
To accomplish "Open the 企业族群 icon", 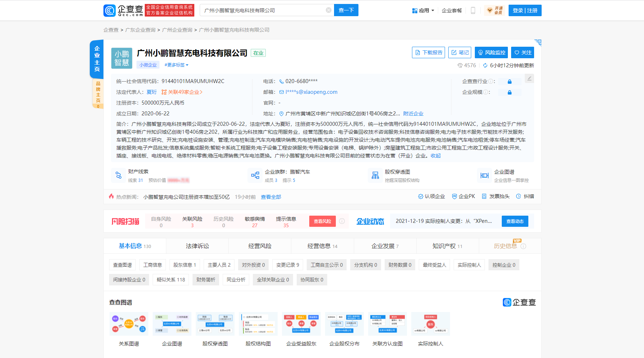I will coord(255,175).
